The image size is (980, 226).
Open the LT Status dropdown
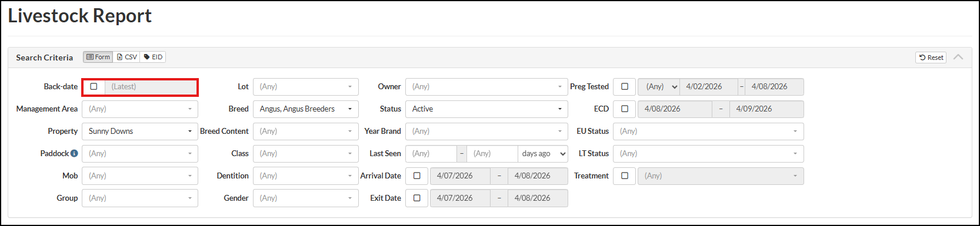pos(708,153)
